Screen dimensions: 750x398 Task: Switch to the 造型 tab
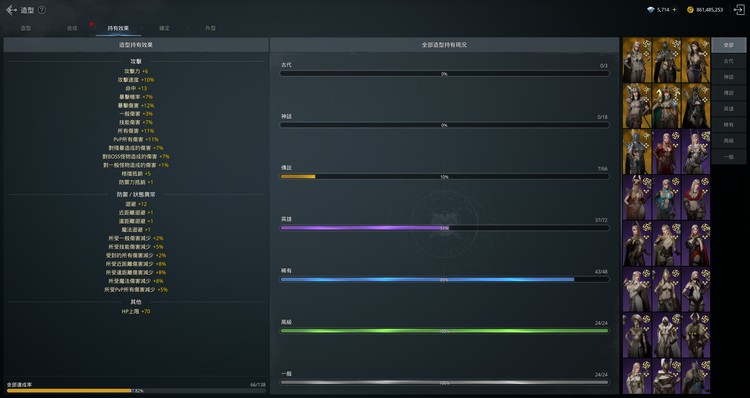point(26,28)
